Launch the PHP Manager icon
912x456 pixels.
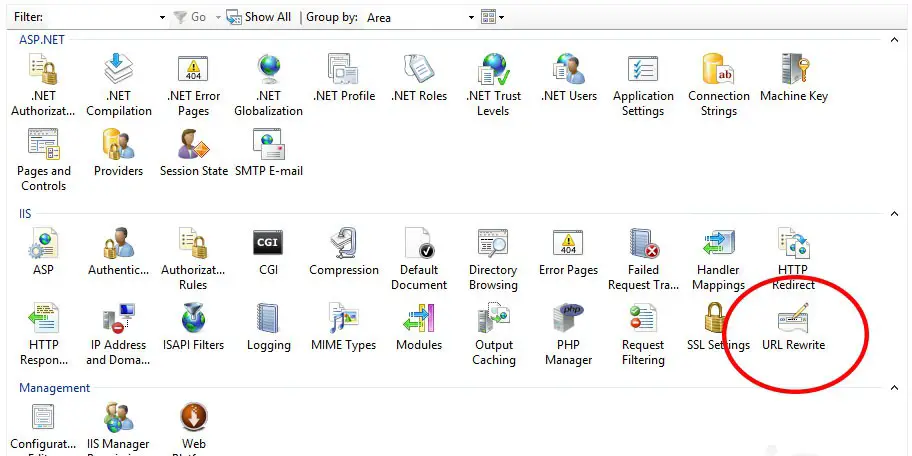click(568, 334)
